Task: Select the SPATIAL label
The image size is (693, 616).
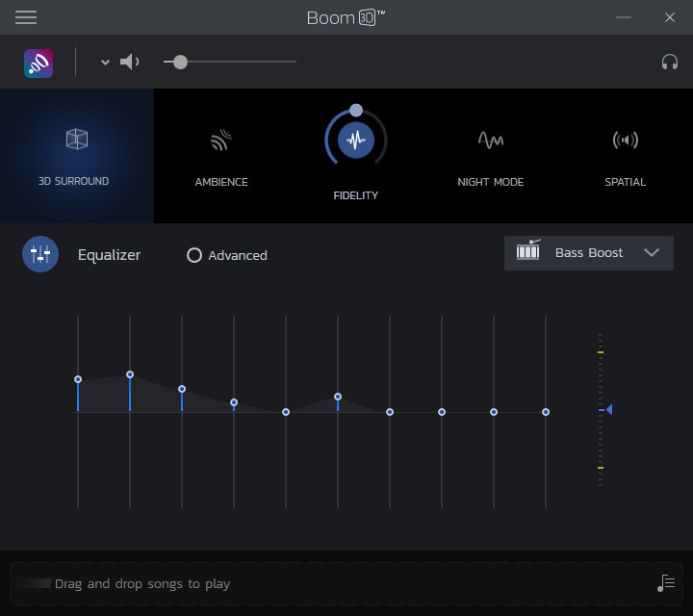Action: pos(626,182)
